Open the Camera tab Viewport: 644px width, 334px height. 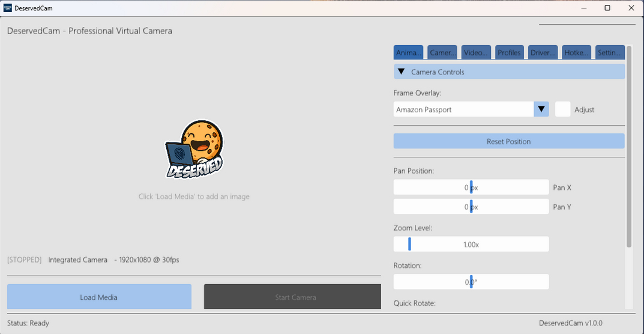pyautogui.click(x=442, y=53)
